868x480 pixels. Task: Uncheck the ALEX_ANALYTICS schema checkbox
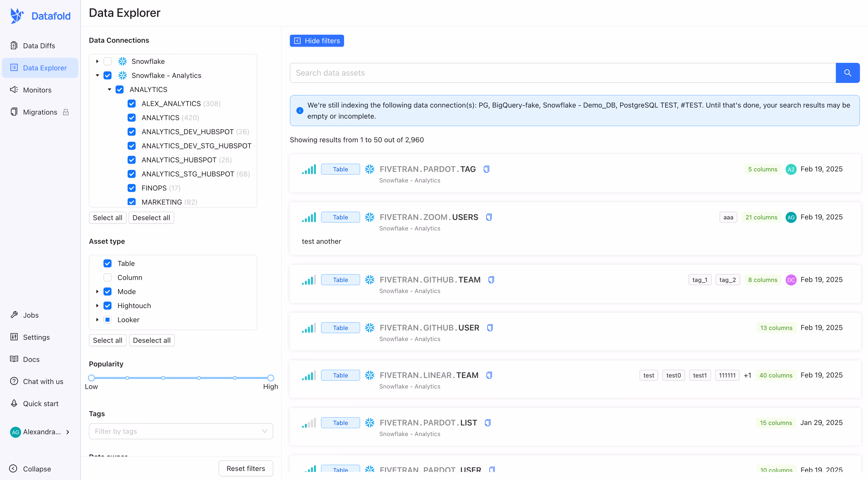(132, 104)
